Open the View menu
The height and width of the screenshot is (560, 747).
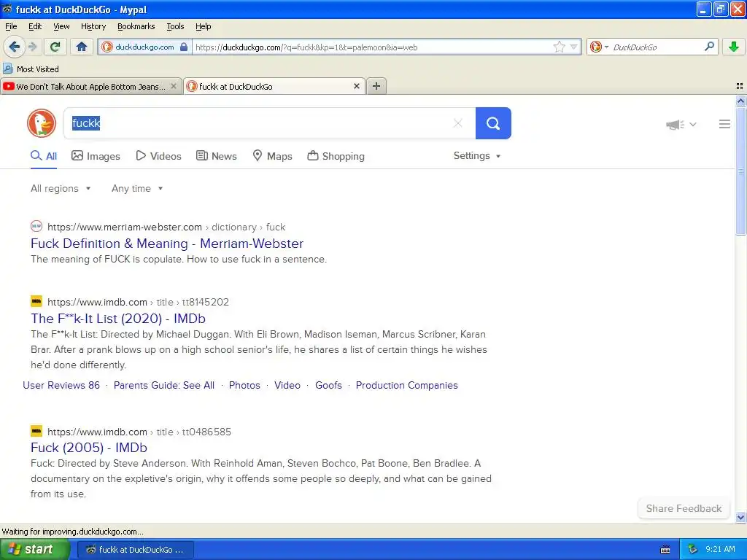pyautogui.click(x=61, y=27)
